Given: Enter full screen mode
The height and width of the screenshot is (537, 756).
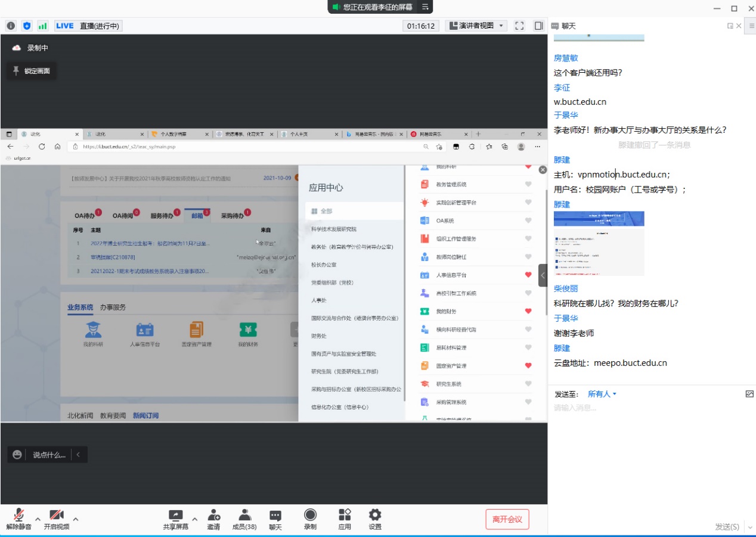Looking at the screenshot, I should pyautogui.click(x=519, y=26).
